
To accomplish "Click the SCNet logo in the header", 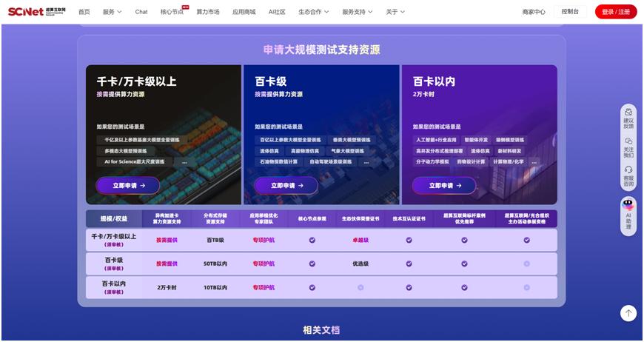I will (36, 12).
